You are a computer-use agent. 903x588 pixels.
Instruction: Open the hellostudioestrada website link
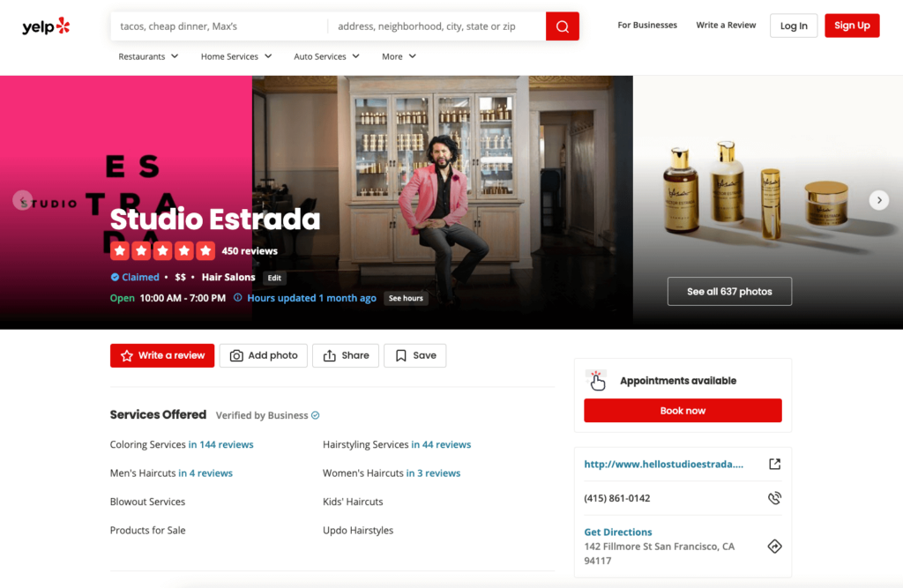coord(663,465)
